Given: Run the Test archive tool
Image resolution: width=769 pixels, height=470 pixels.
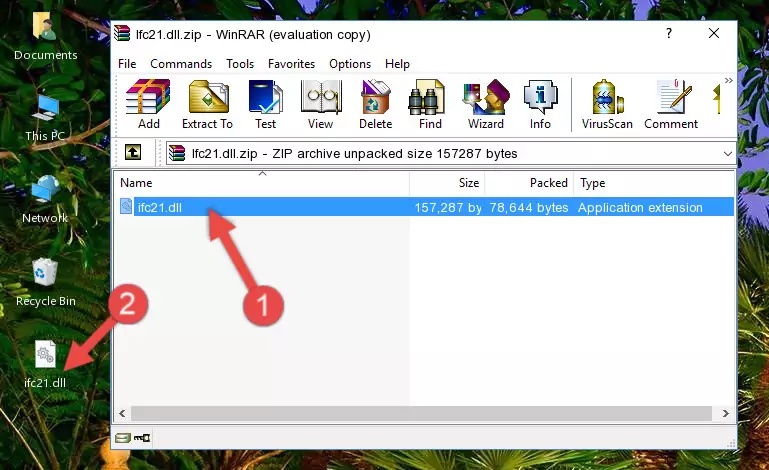Looking at the screenshot, I should tap(265, 104).
